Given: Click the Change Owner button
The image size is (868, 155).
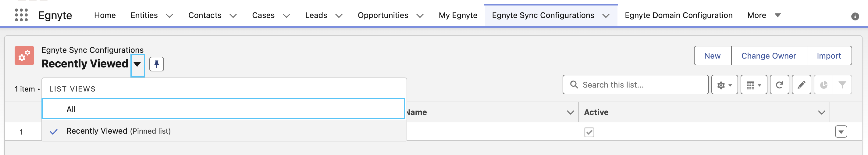Looking at the screenshot, I should point(769,56).
